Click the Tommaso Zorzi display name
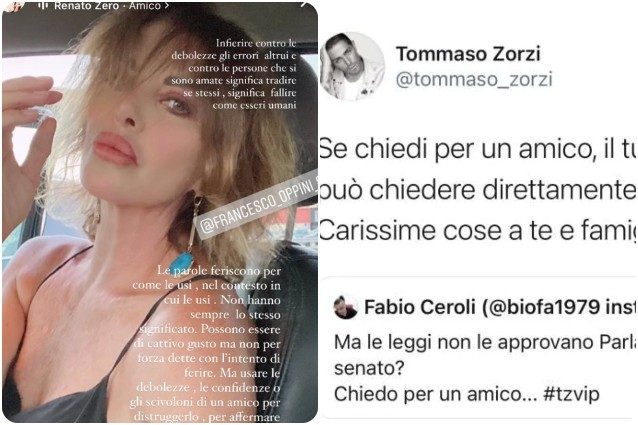 coord(468,54)
